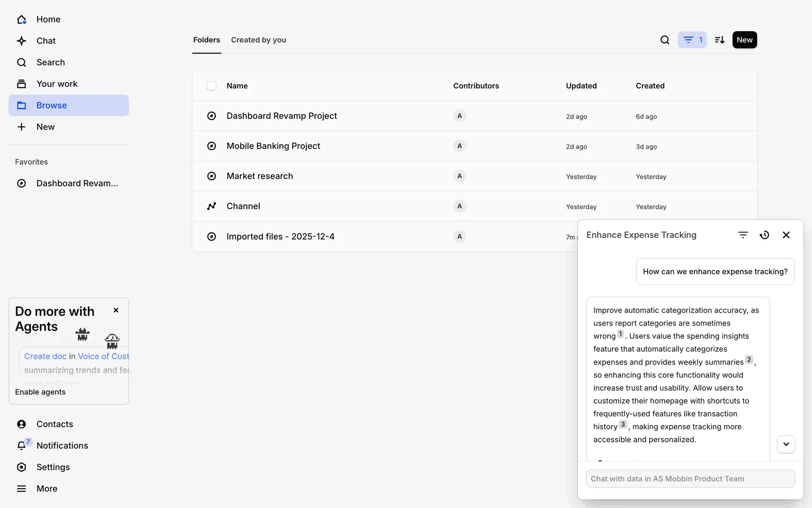Switch to Created by you tab
Viewport: 812px width, 508px height.
258,40
